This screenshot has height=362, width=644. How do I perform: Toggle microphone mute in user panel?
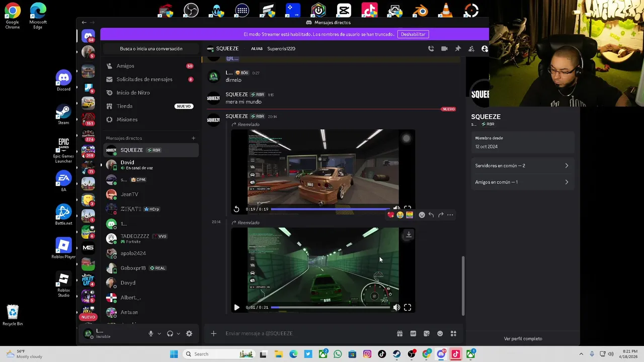[x=150, y=333]
